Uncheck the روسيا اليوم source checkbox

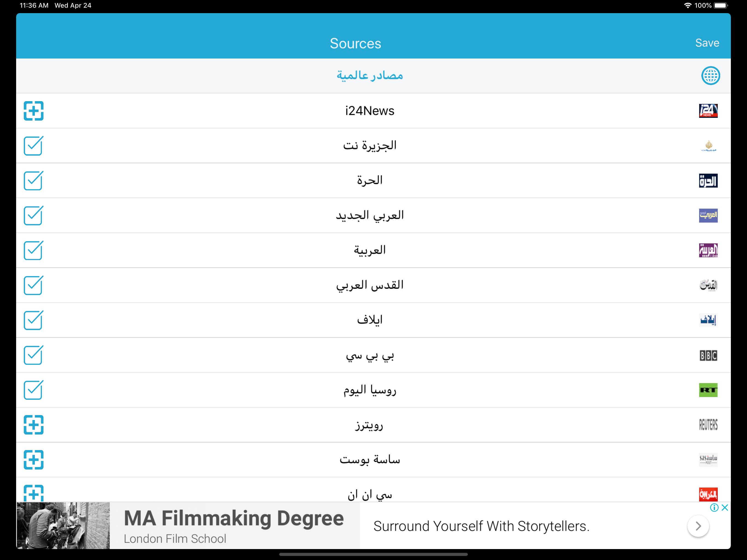pos(33,390)
